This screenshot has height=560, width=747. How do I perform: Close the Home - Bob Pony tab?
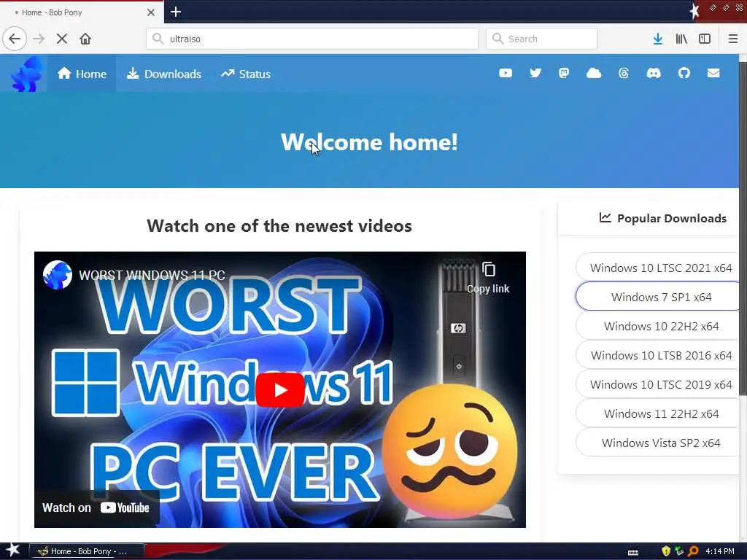(151, 12)
